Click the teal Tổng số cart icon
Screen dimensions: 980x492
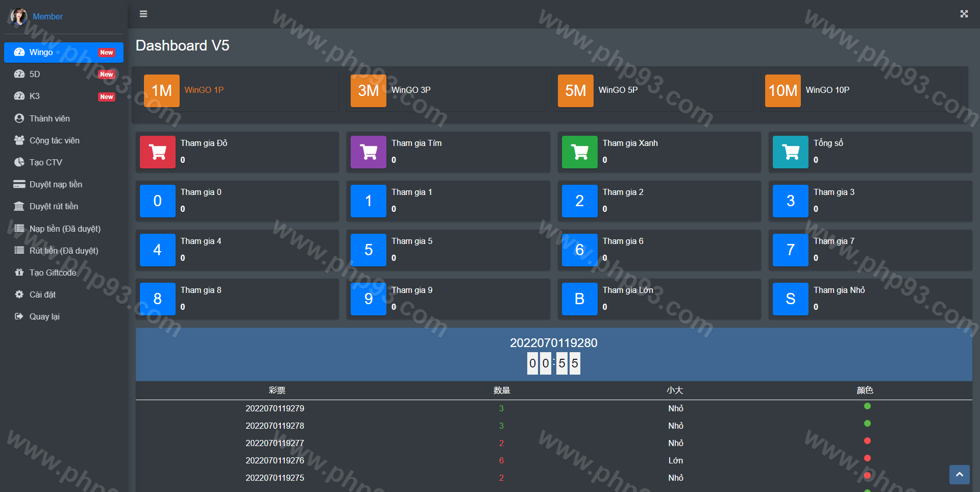pos(790,152)
